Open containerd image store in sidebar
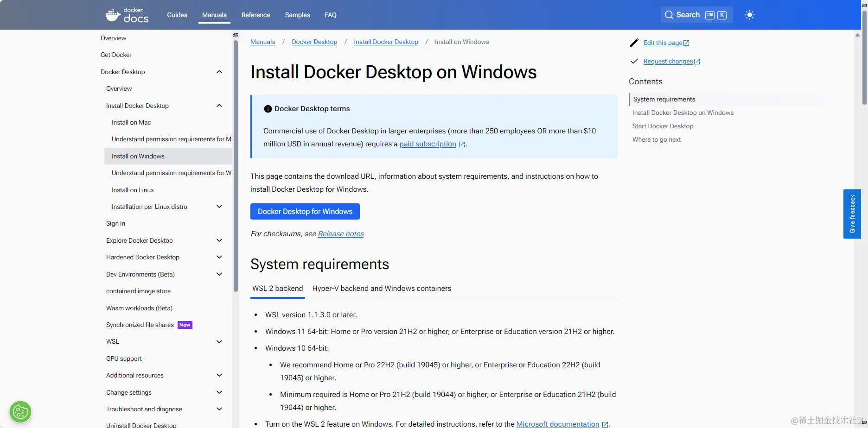 click(138, 291)
